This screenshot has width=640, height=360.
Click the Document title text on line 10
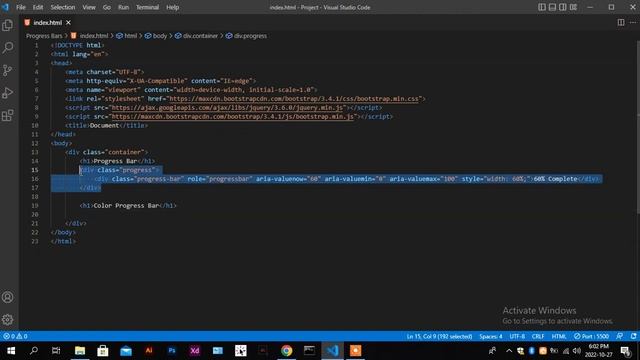click(104, 125)
